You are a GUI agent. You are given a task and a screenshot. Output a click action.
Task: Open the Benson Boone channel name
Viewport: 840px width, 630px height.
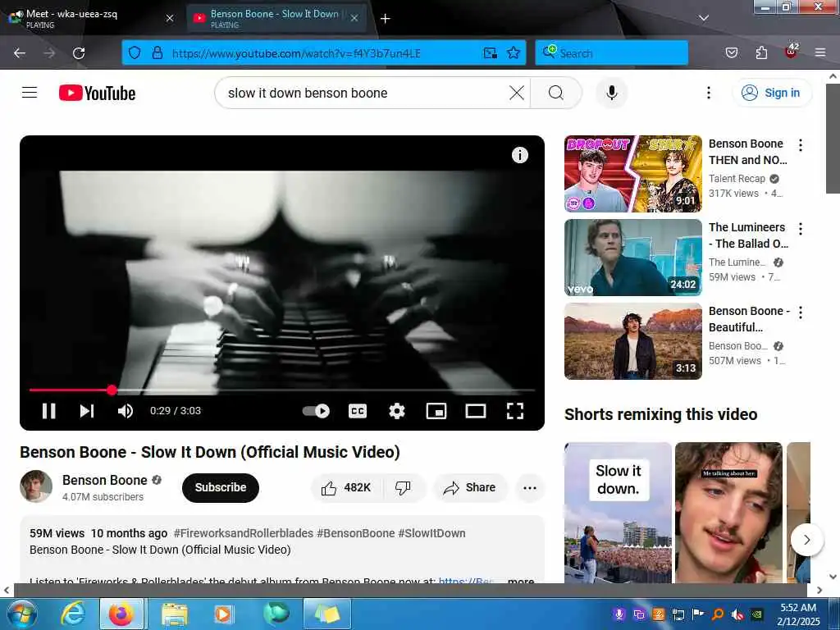pos(104,480)
